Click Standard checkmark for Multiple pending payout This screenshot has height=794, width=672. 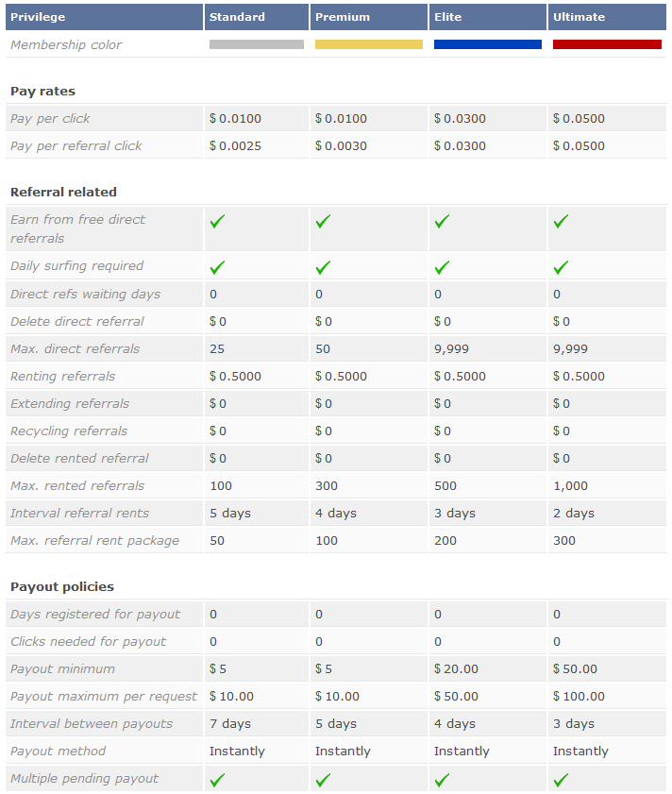[x=217, y=780]
